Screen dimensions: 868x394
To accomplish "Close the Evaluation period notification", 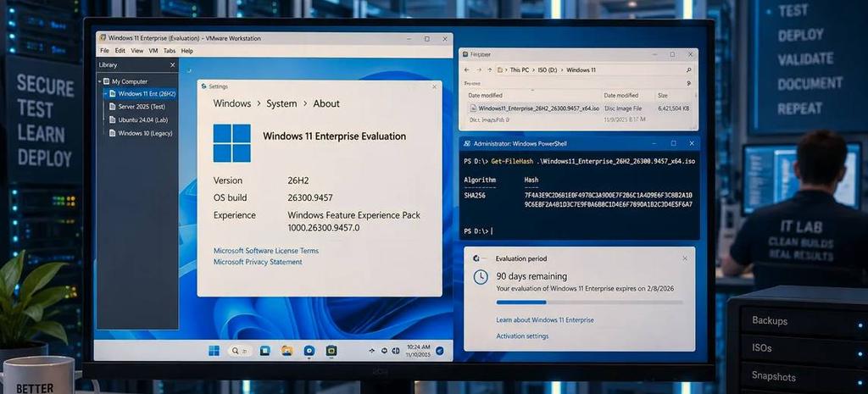I will pos(685,258).
